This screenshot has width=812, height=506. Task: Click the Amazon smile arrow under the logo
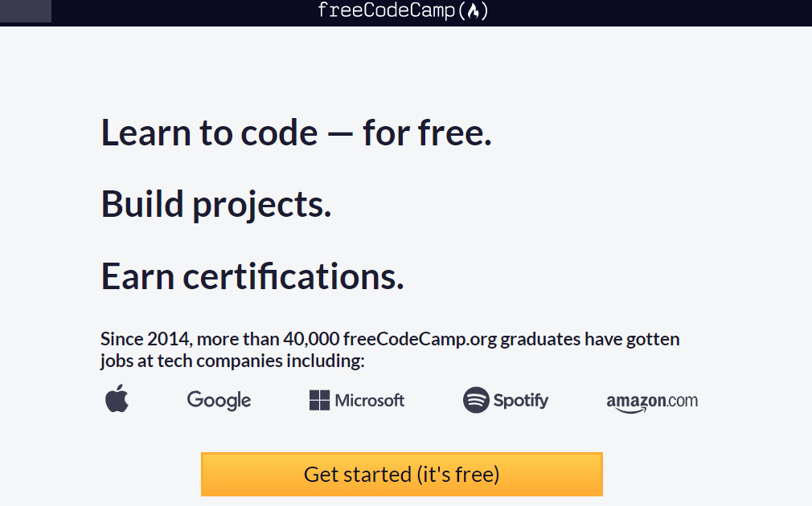point(634,410)
